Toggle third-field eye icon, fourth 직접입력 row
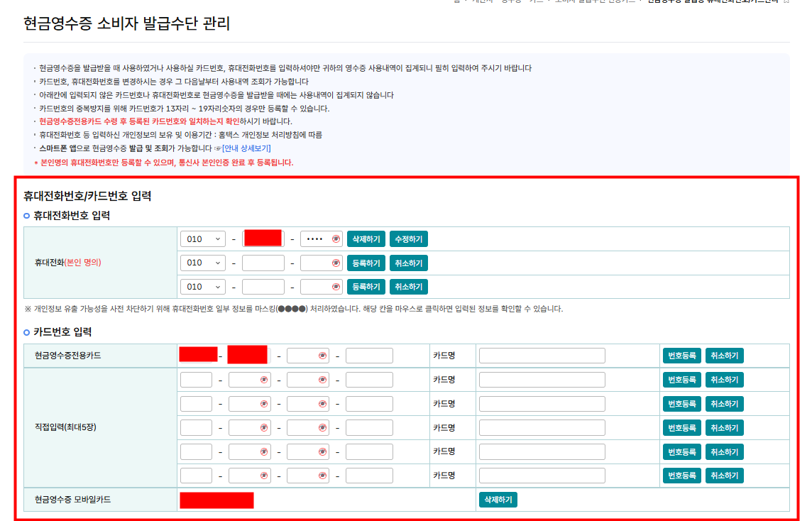Image resolution: width=812 pixels, height=521 pixels. click(x=323, y=452)
